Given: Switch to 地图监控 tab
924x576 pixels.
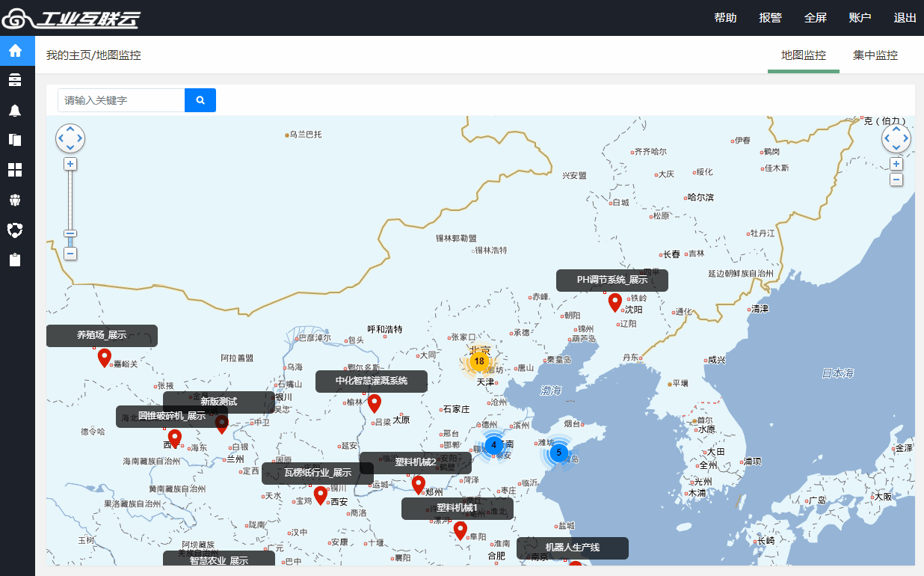Looking at the screenshot, I should 804,55.
